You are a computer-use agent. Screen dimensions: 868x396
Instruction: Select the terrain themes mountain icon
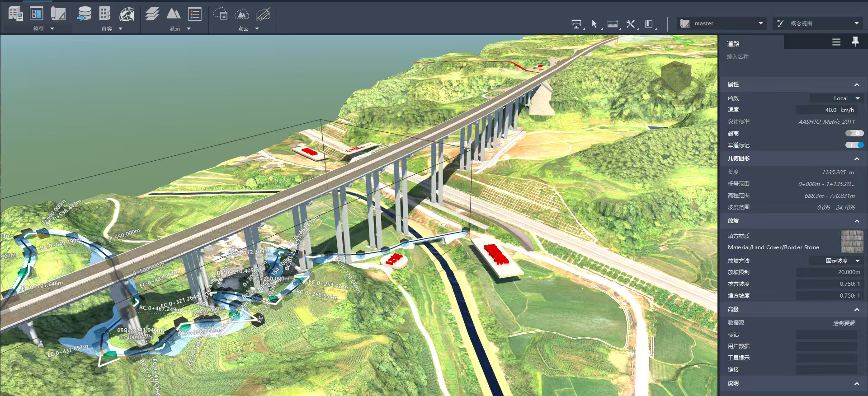coord(174,14)
